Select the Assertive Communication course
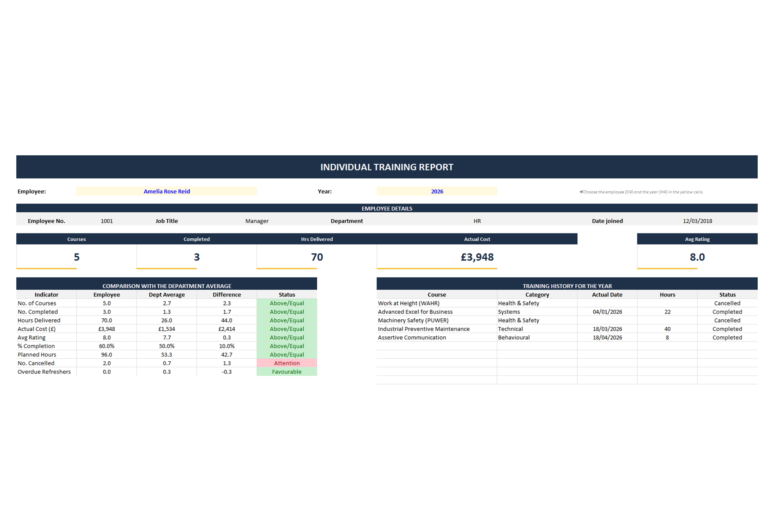 [x=412, y=338]
